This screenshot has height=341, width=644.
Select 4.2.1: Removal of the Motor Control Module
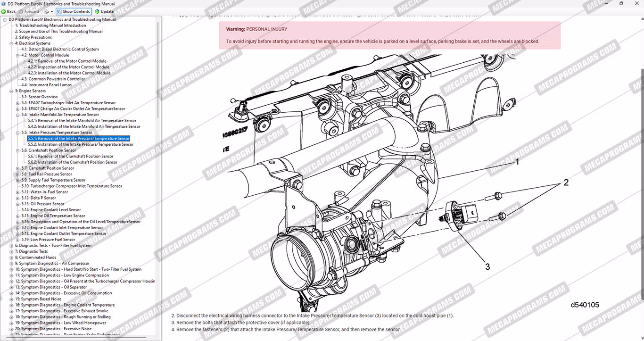tap(67, 61)
